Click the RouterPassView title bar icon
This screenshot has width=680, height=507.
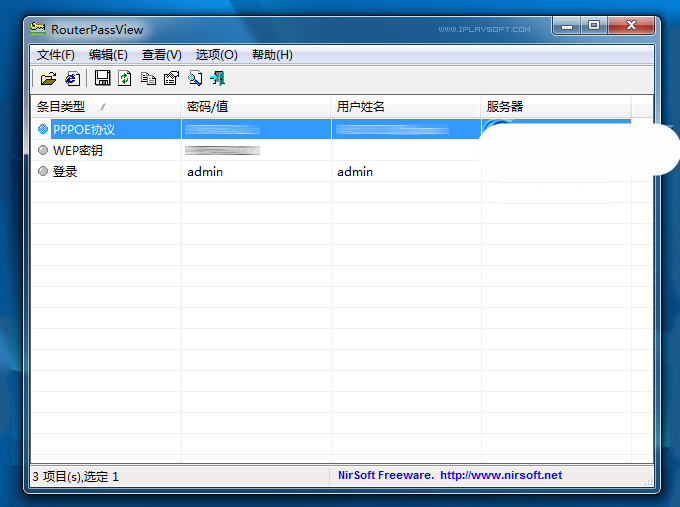click(x=38, y=29)
